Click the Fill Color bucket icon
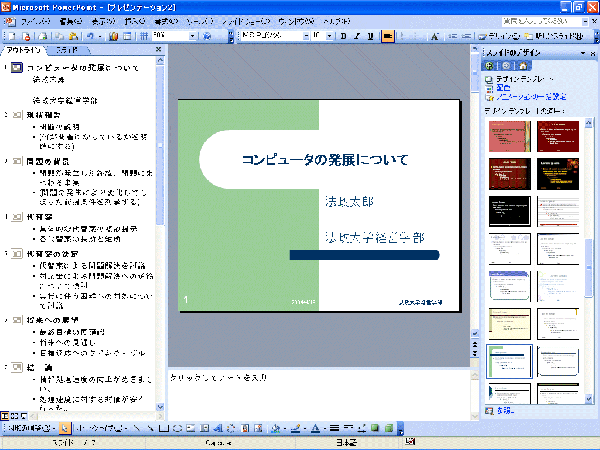The width and height of the screenshot is (600, 450). (276, 428)
